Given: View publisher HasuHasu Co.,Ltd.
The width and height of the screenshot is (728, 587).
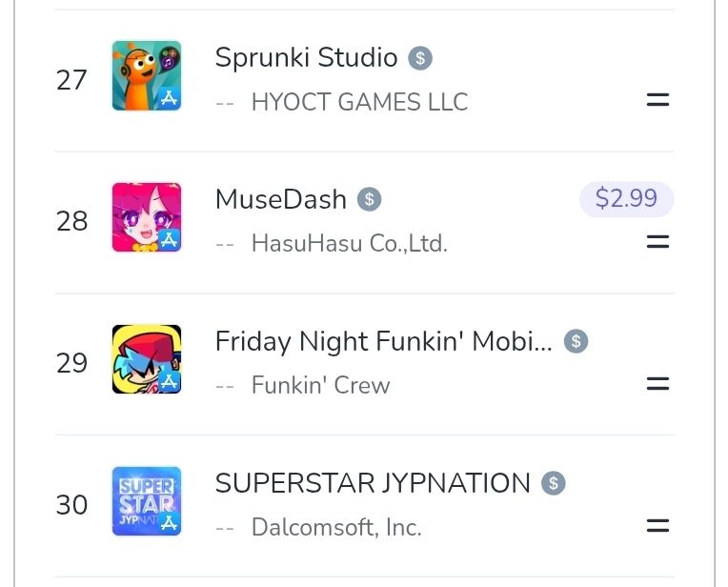Looking at the screenshot, I should tap(349, 244).
